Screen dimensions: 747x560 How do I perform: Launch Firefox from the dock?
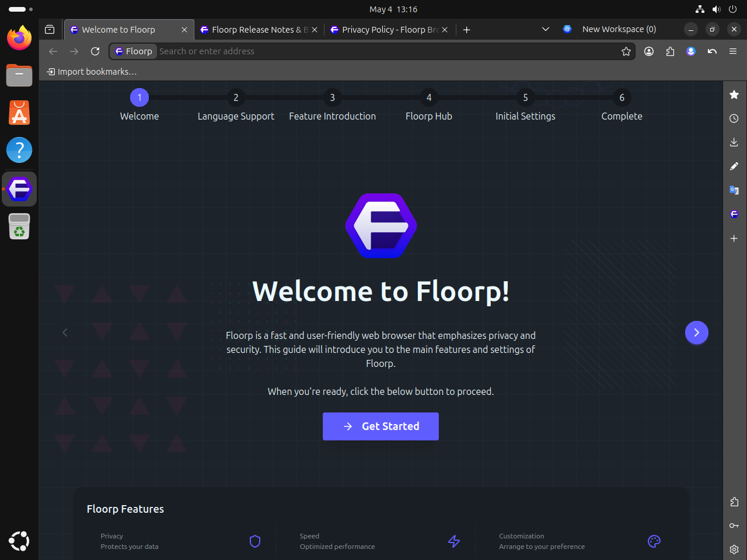pyautogui.click(x=19, y=38)
